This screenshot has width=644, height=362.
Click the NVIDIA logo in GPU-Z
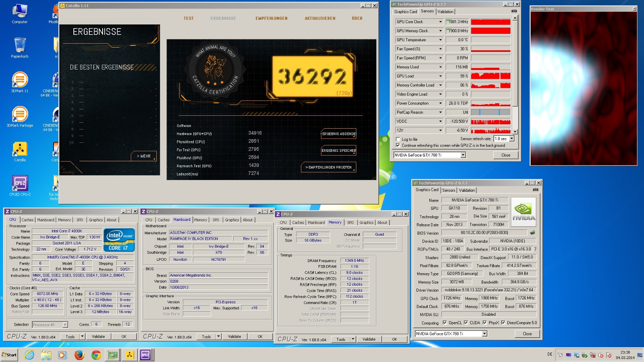coord(523,212)
